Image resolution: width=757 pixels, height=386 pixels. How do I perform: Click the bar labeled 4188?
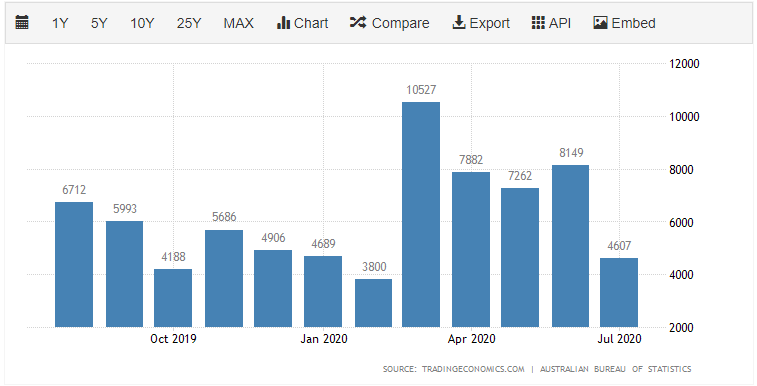click(173, 298)
